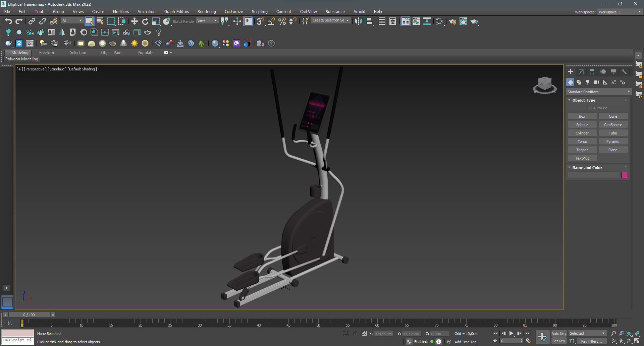
Task: Open the Workspace_1 workspaces dropdown
Action: 620,12
